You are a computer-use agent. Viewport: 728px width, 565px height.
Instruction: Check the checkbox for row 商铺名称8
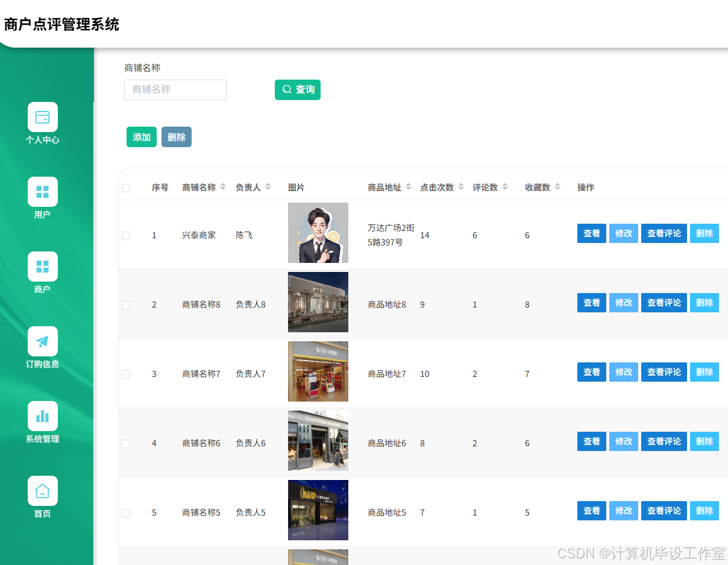pos(126,305)
